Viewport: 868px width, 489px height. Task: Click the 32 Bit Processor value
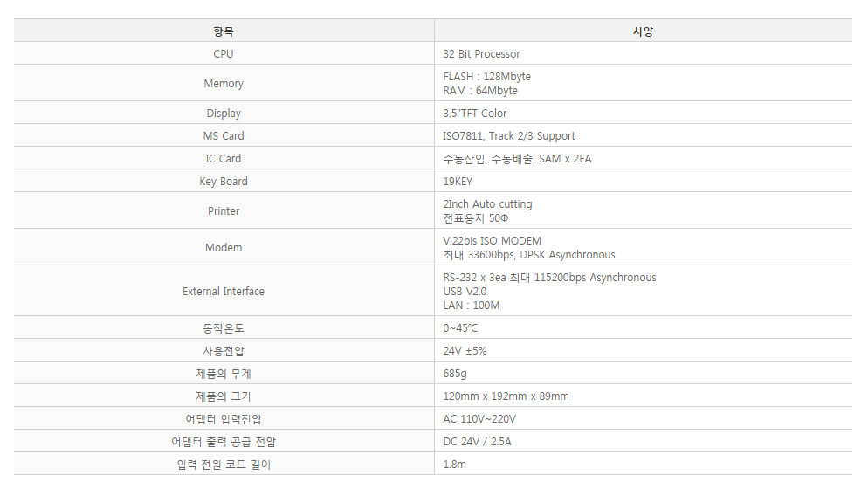[x=482, y=54]
